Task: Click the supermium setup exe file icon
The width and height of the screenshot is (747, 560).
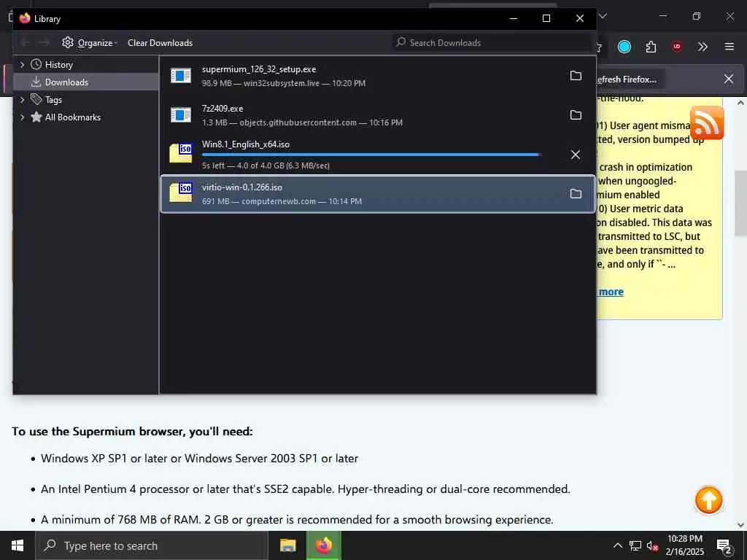Action: pos(181,75)
